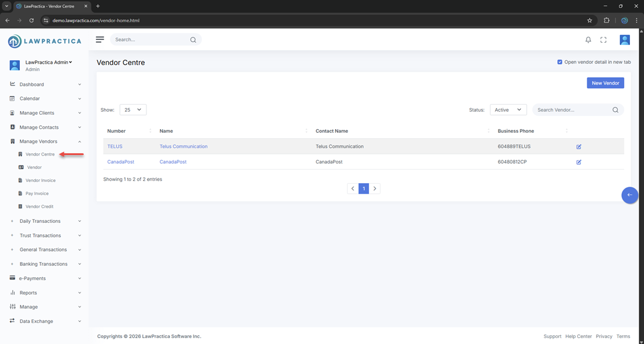Click the Search Vendor input field
The height and width of the screenshot is (344, 644).
pos(572,110)
